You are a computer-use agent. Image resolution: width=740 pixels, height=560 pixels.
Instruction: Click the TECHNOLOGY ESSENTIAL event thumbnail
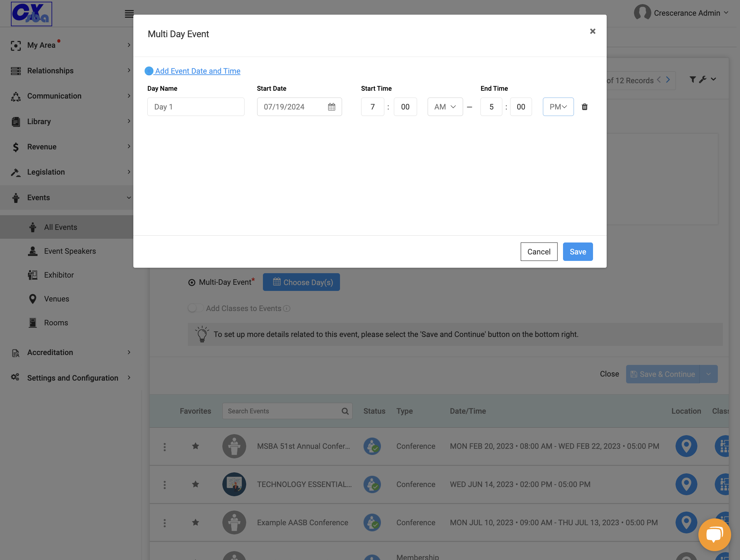(234, 484)
